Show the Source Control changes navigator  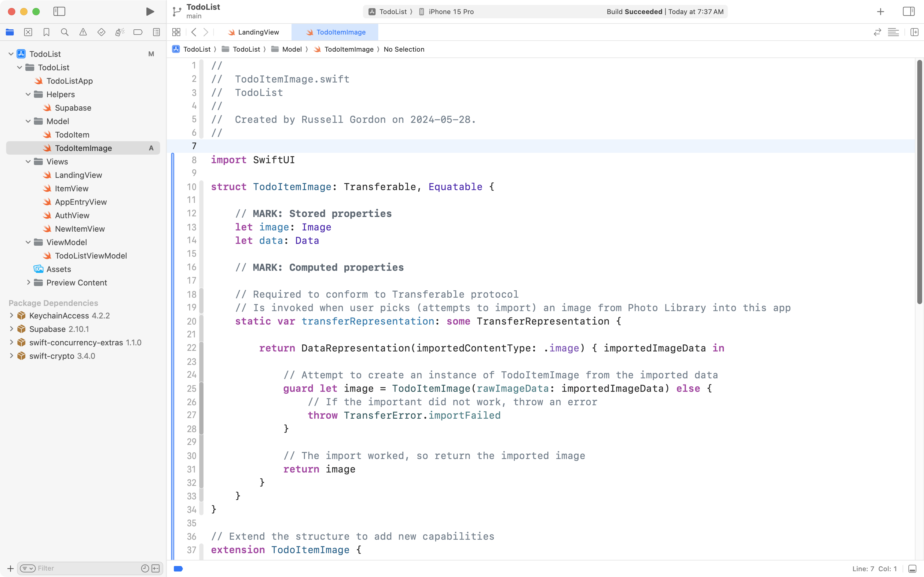tap(28, 32)
